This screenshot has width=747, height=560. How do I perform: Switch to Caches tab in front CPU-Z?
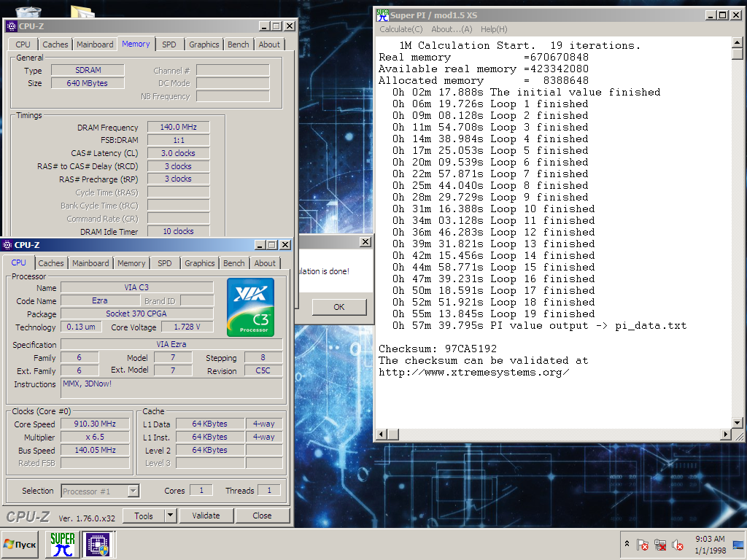[x=51, y=263]
